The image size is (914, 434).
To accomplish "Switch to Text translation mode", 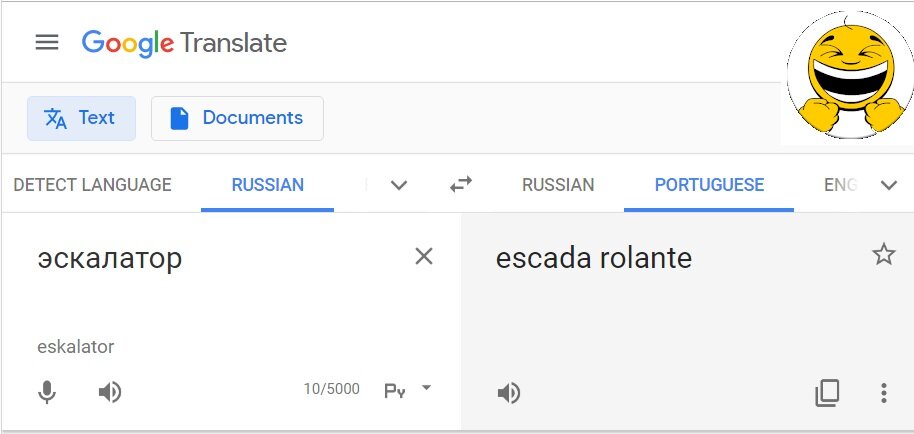I will pos(82,118).
